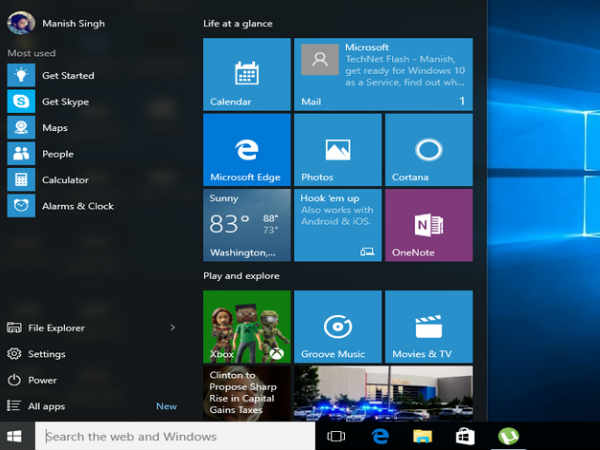Open the Calendar tile

tap(246, 75)
